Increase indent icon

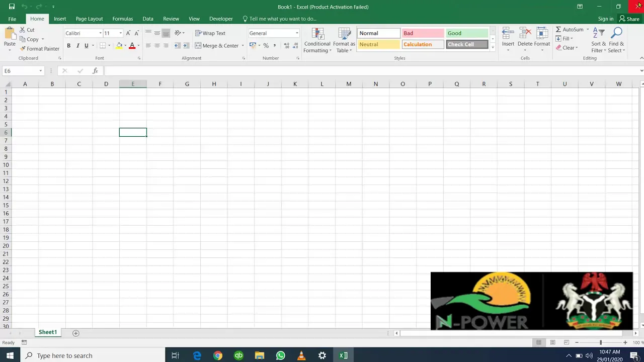click(186, 46)
